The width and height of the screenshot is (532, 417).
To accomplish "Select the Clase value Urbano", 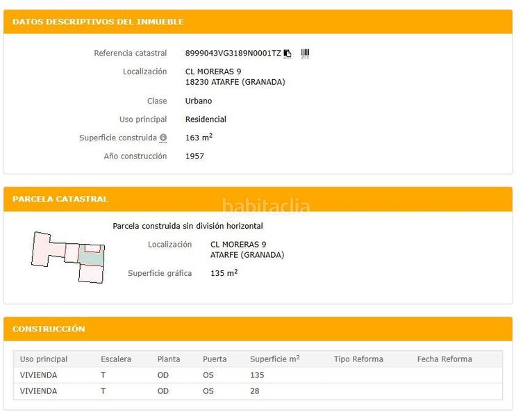I will (x=199, y=101).
